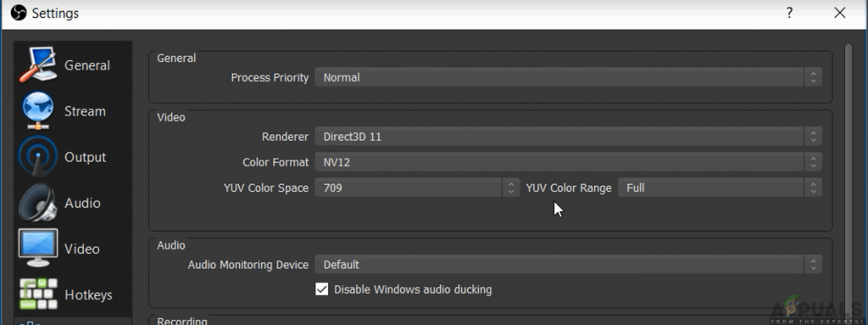Open the Renderer dropdown showing Direct3D 11
Image resolution: width=868 pixels, height=325 pixels.
pos(569,137)
